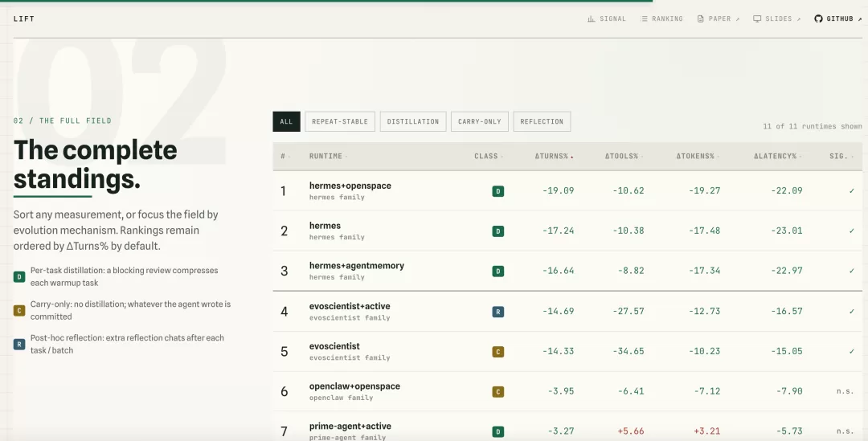Viewport: 868px width, 441px height.
Task: Click the -7.90 latency value
Action: [789, 391]
